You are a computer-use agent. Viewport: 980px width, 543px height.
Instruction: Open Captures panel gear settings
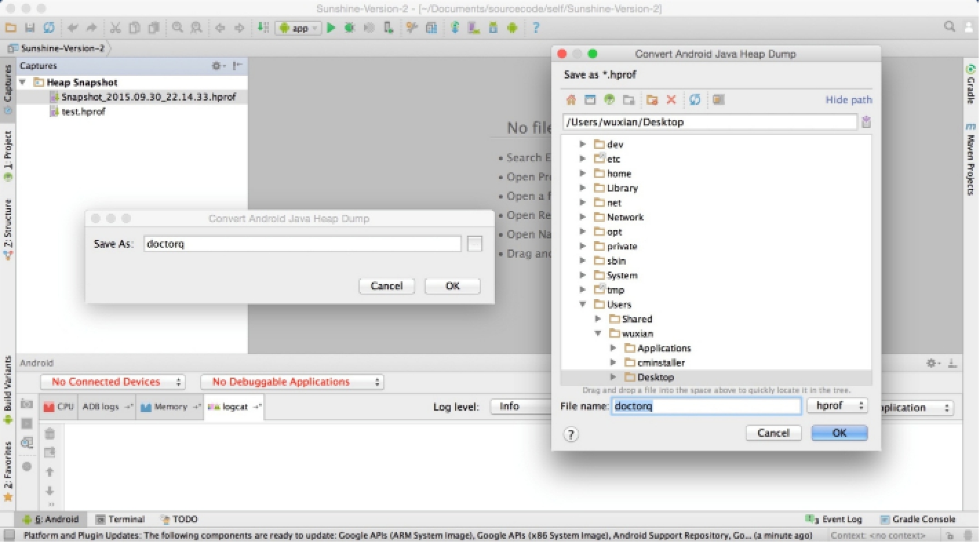217,66
